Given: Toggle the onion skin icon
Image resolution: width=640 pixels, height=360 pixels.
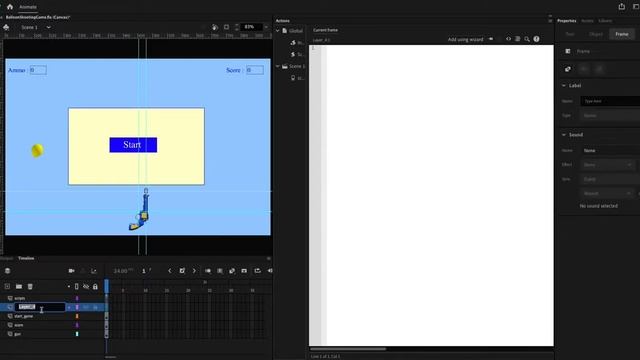Looking at the screenshot, I should [208, 271].
